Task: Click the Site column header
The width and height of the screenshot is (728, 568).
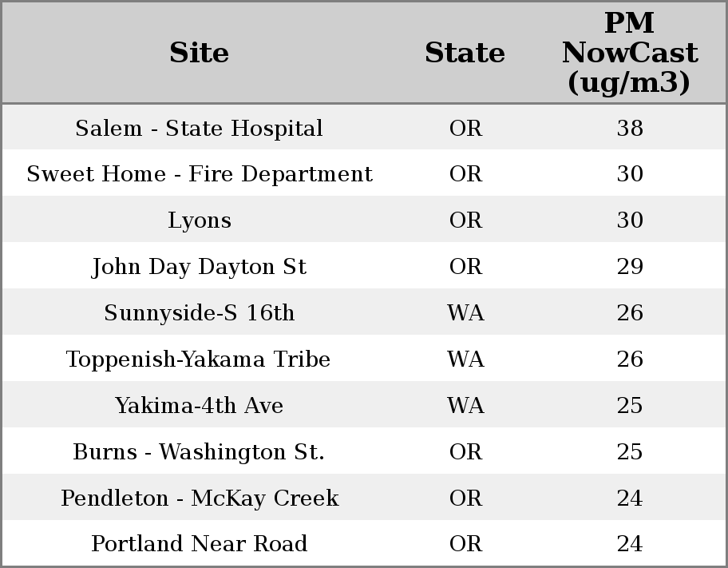Action: coord(200,54)
